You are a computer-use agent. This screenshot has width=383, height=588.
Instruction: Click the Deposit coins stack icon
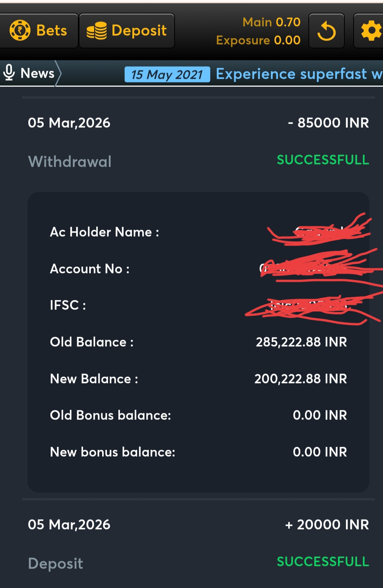click(x=97, y=31)
